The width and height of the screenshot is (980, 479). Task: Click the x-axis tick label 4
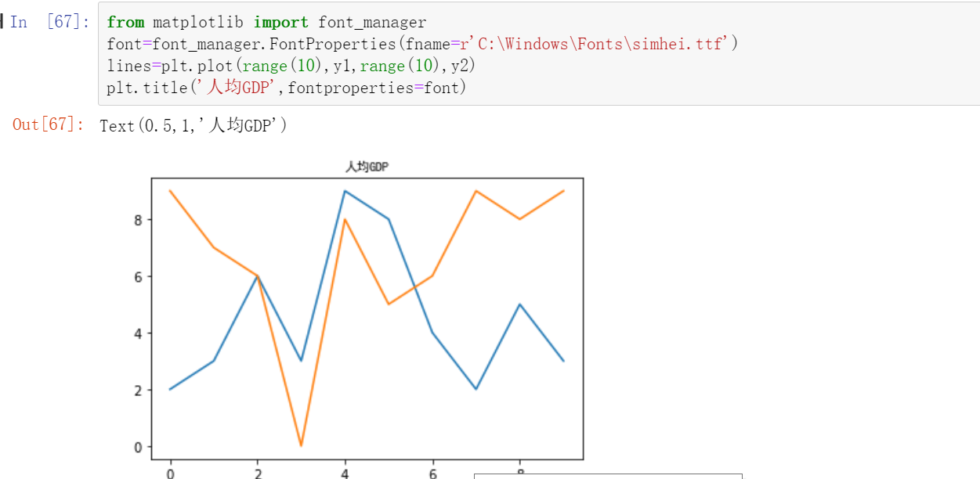[345, 474]
